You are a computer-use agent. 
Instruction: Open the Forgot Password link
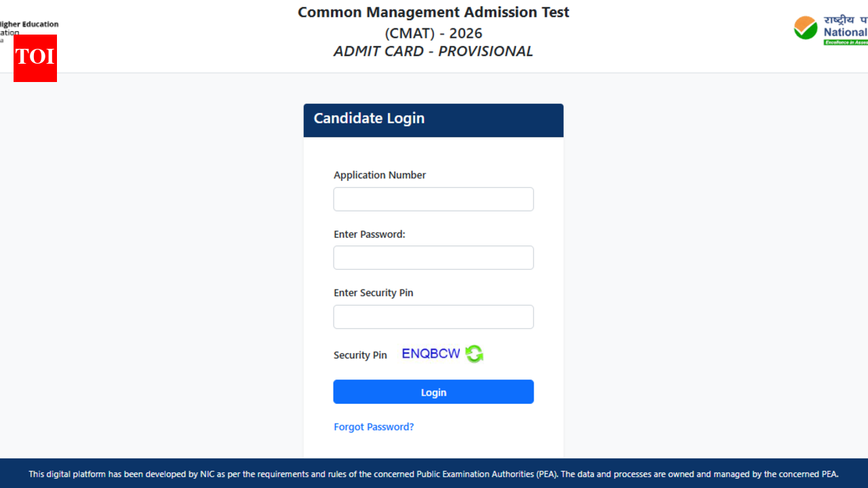tap(374, 426)
